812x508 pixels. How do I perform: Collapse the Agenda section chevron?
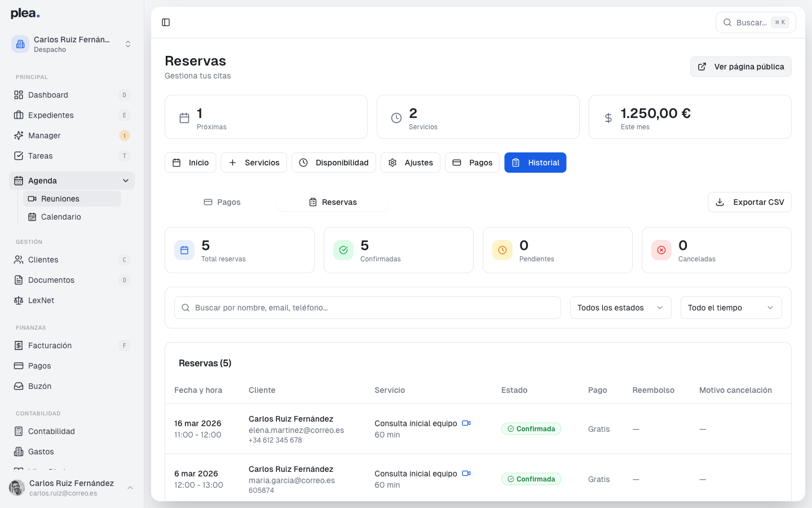[126, 181]
